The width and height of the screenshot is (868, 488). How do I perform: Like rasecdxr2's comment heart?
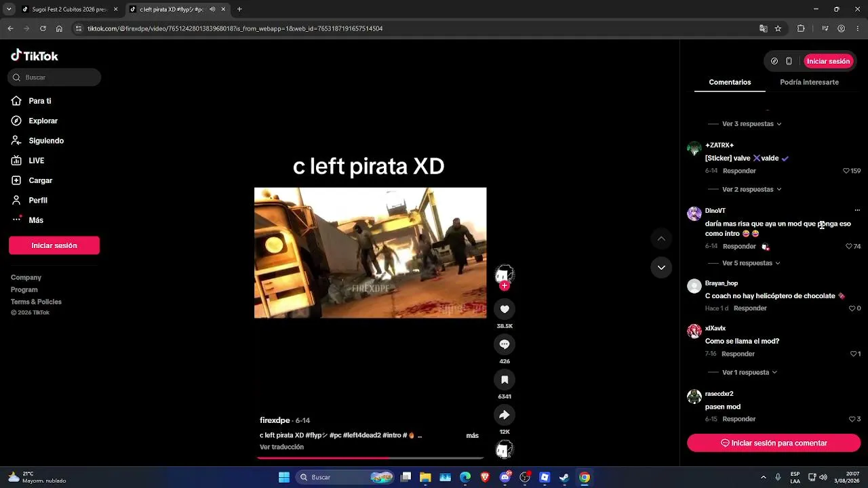pos(852,419)
